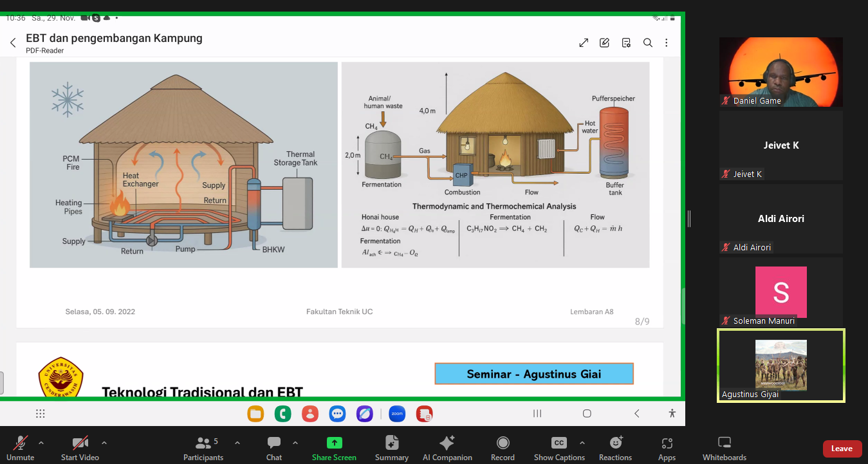Unmute the microphone
Viewport: 868px width, 464px height.
[x=20, y=448]
